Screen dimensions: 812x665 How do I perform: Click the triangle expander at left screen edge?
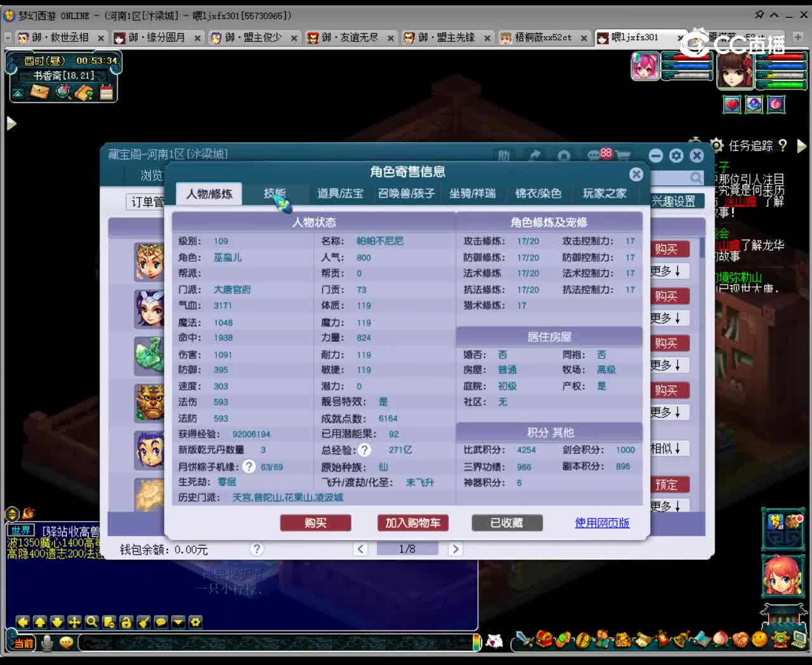pyautogui.click(x=11, y=123)
